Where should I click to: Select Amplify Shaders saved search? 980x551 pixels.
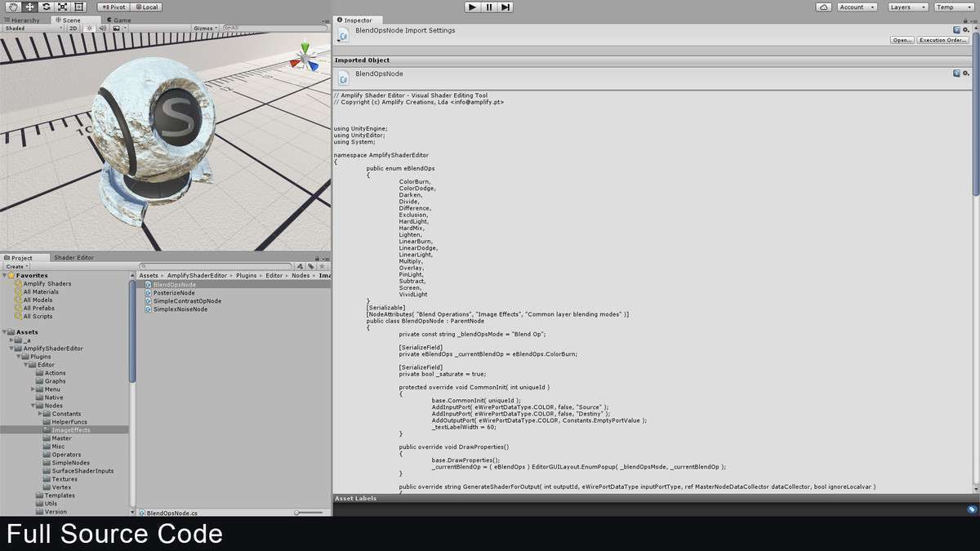[47, 283]
